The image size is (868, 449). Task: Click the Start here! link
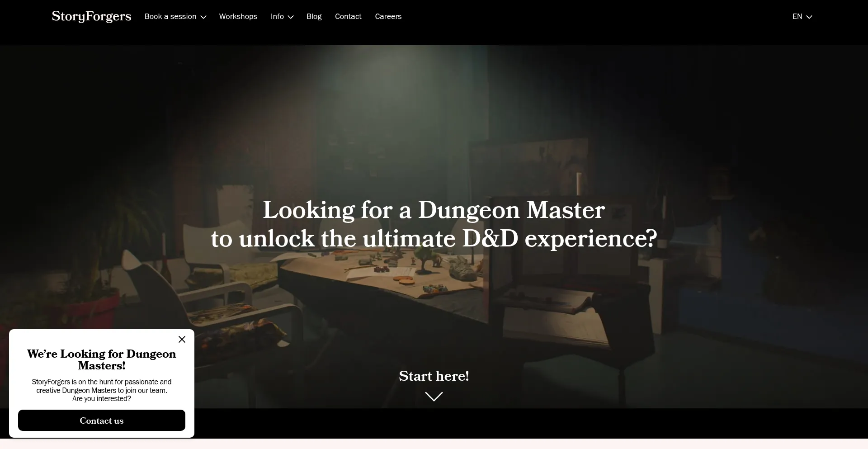pyautogui.click(x=434, y=376)
